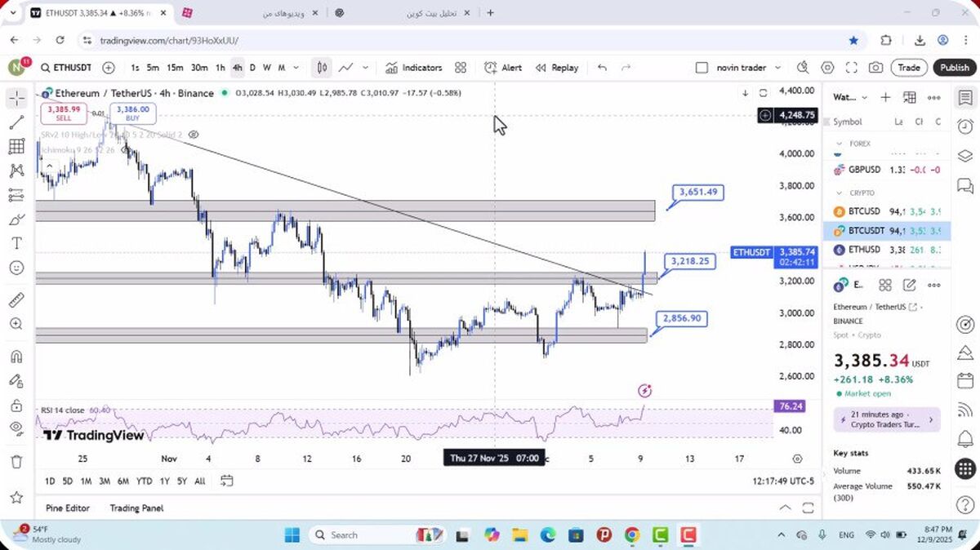Select the 15m timeframe
Image resolution: width=980 pixels, height=550 pixels.
coord(175,68)
